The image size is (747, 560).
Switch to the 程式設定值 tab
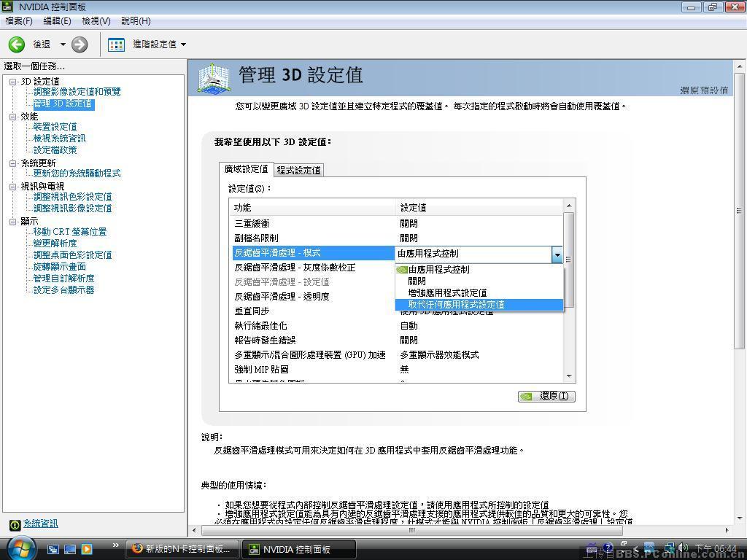click(298, 170)
